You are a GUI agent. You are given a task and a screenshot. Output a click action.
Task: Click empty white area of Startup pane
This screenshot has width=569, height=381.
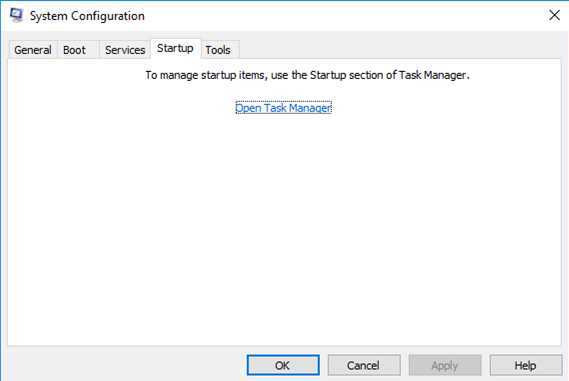point(284,225)
